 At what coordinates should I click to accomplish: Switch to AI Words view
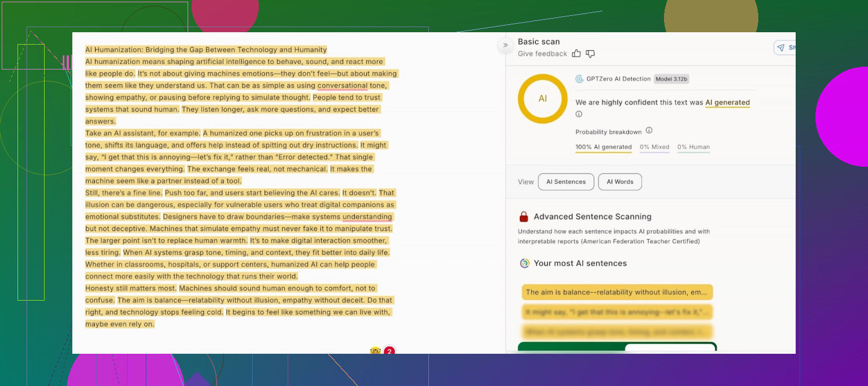click(x=620, y=182)
